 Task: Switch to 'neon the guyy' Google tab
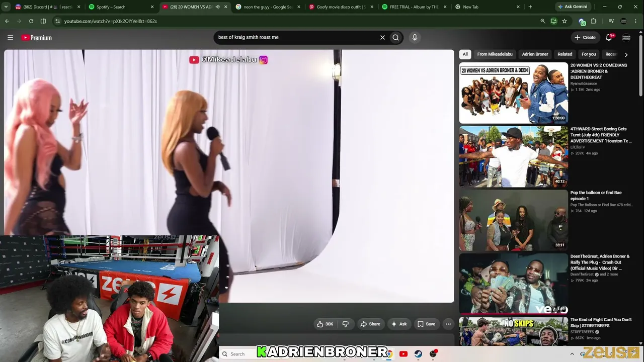pyautogui.click(x=267, y=7)
